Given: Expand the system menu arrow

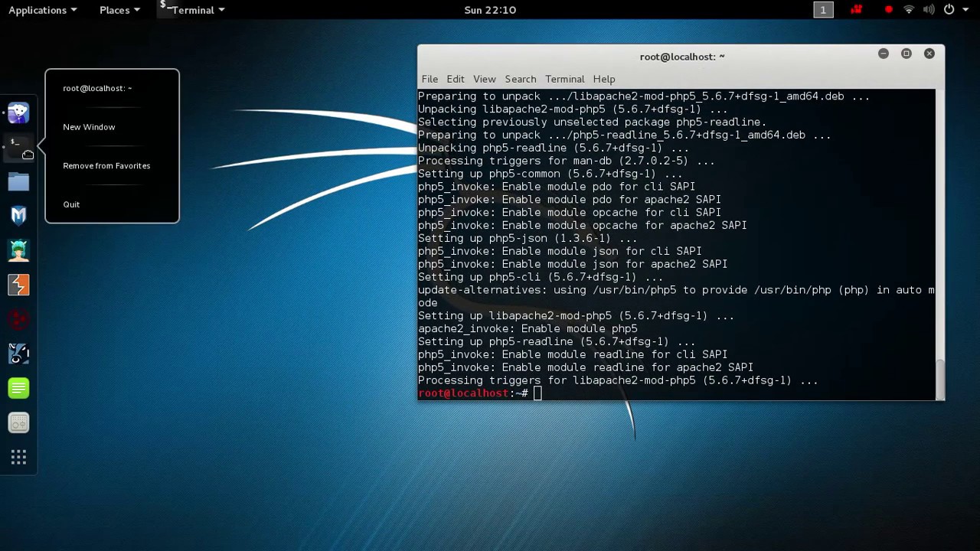Looking at the screenshot, I should [965, 10].
